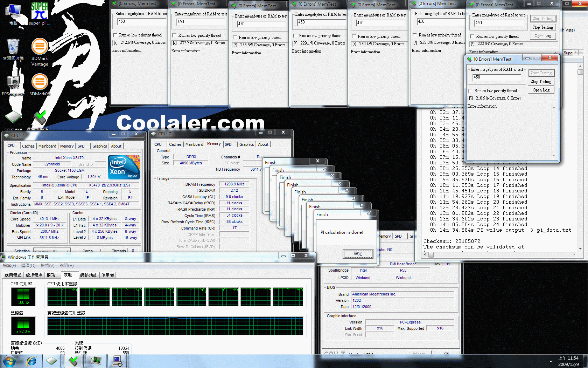
Task: Enable low priority thread in the 237.7% coverage MemTest window
Action: [174, 35]
